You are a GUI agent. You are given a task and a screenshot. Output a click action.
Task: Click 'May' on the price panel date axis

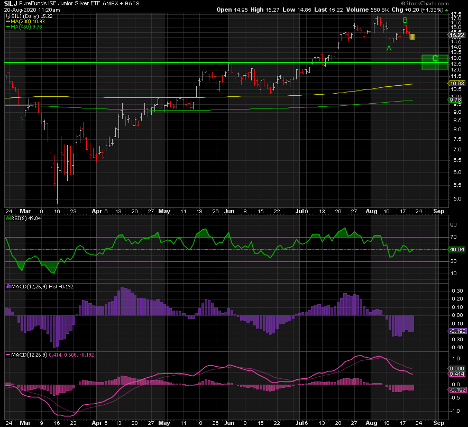pos(164,211)
